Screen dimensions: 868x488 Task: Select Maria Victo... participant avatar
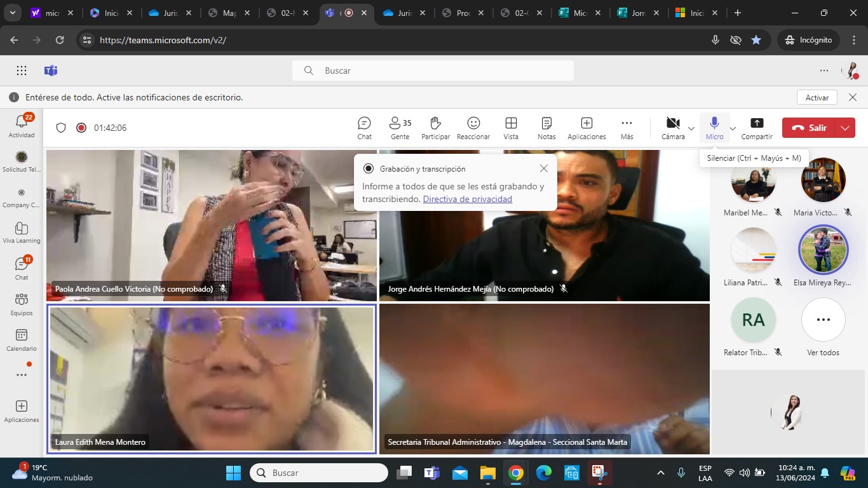[823, 180]
